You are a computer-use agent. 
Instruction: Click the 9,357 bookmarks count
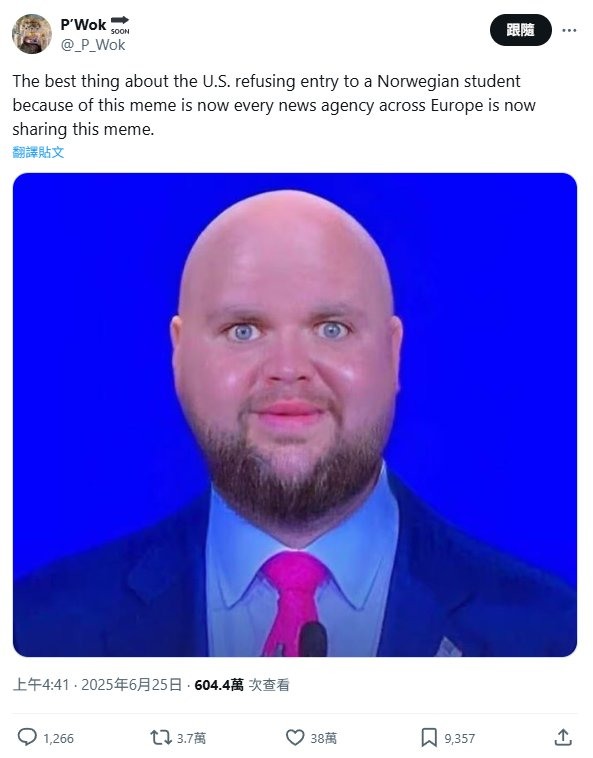tap(460, 739)
